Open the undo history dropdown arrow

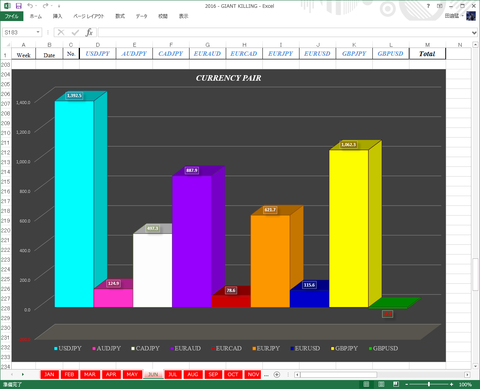point(36,6)
